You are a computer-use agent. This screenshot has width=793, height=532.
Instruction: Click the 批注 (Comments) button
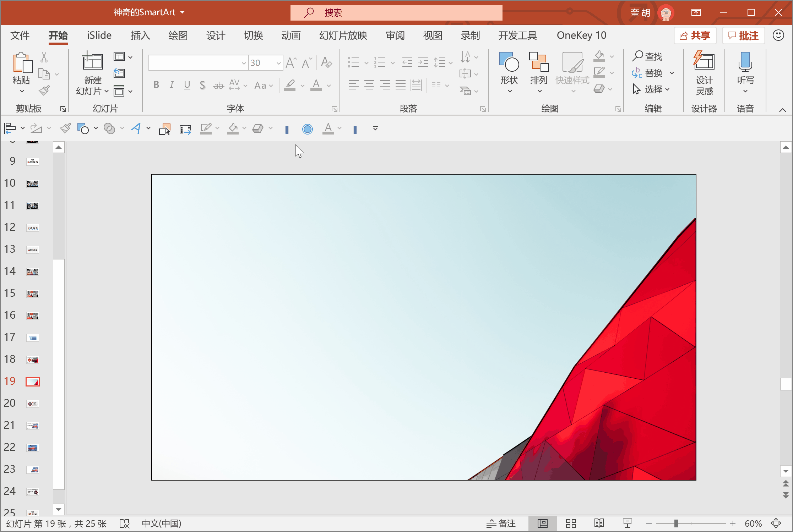pyautogui.click(x=743, y=35)
